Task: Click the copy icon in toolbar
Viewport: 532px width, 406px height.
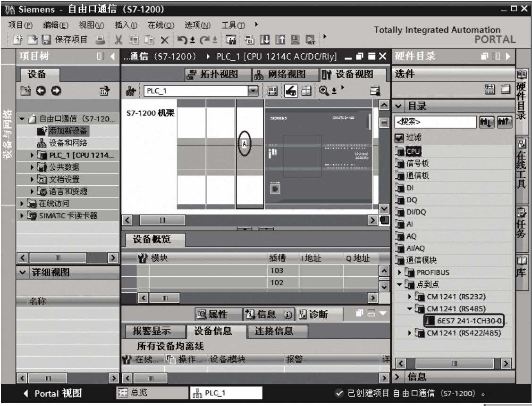Action: pos(134,40)
